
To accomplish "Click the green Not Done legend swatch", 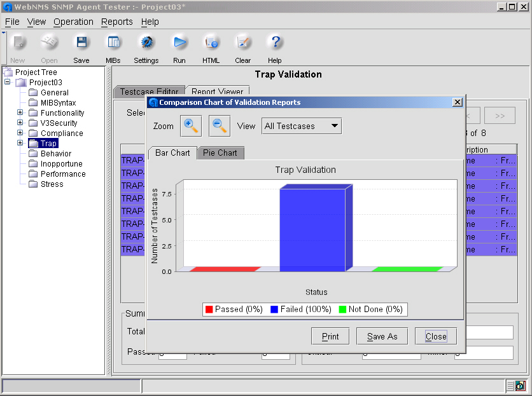I will (342, 309).
